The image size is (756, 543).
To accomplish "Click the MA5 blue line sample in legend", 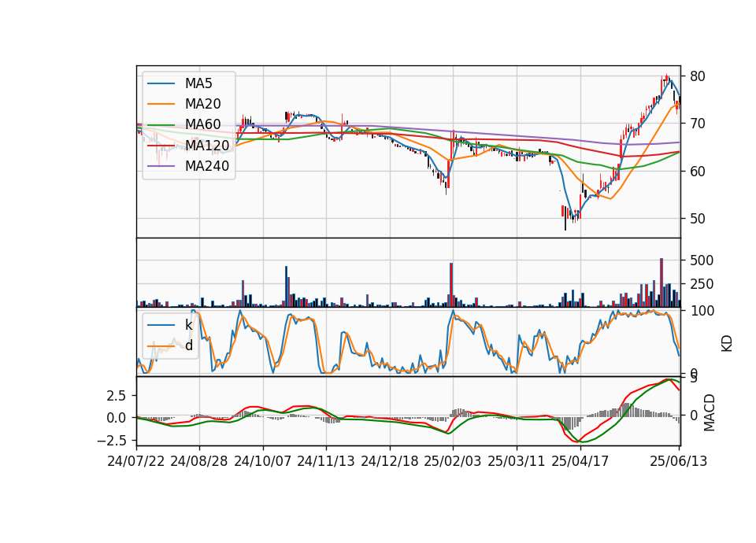I will point(161,84).
